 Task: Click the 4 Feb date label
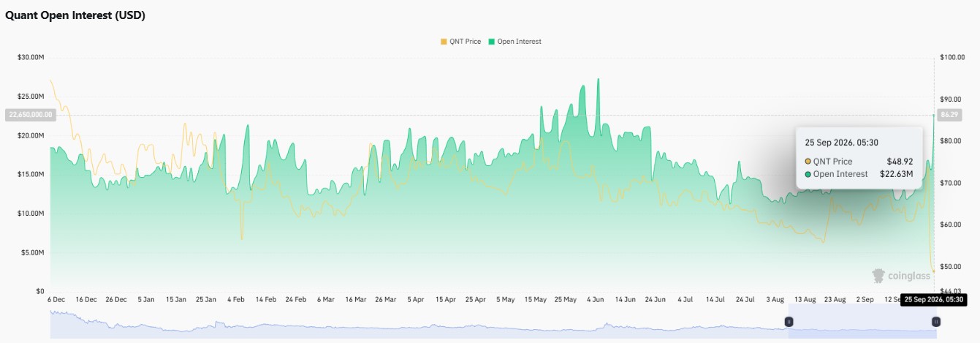pyautogui.click(x=235, y=299)
